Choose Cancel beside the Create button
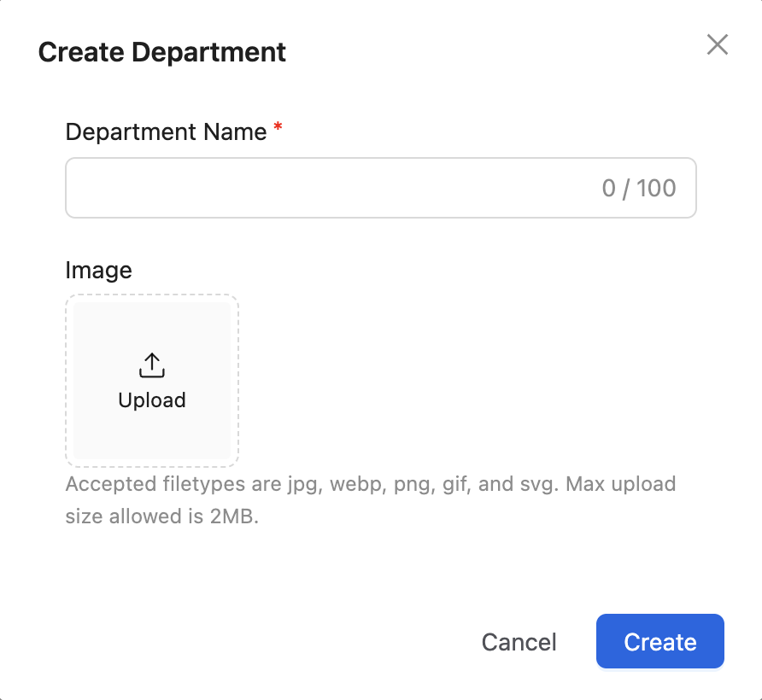Screen dimensions: 762x700 (519, 642)
